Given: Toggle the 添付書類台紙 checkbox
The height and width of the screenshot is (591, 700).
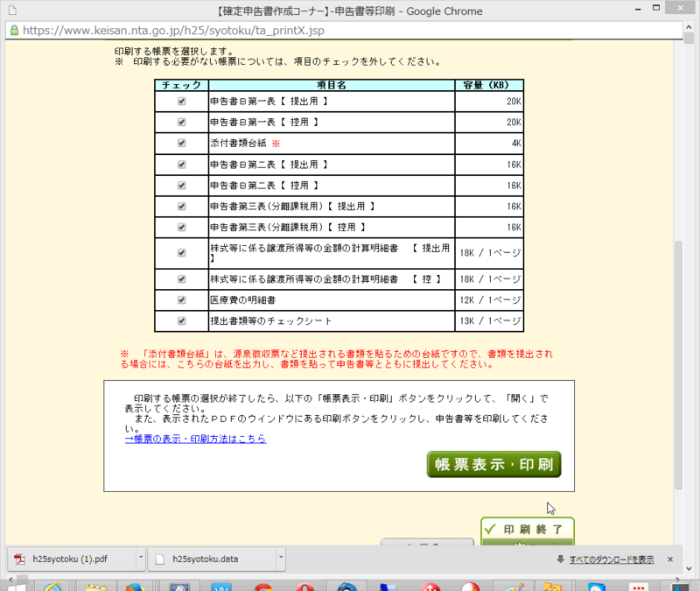Looking at the screenshot, I should (181, 143).
